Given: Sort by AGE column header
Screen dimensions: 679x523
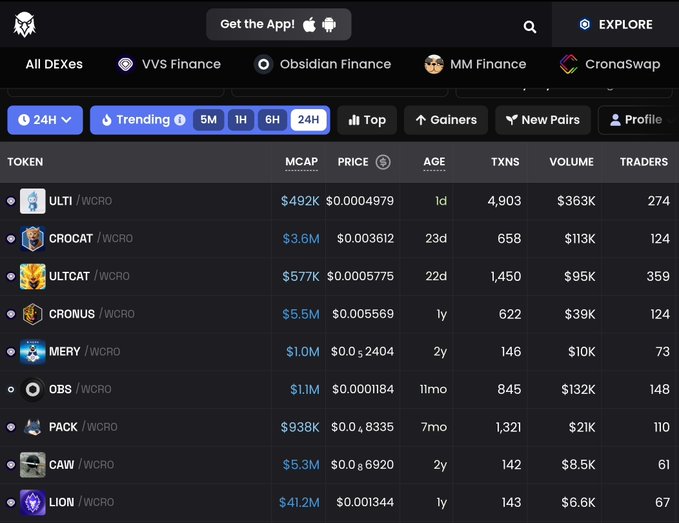Looking at the screenshot, I should [x=434, y=162].
